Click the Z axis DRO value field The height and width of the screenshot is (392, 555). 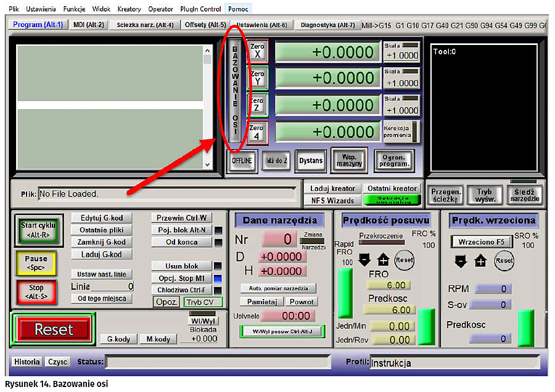[x=327, y=105]
